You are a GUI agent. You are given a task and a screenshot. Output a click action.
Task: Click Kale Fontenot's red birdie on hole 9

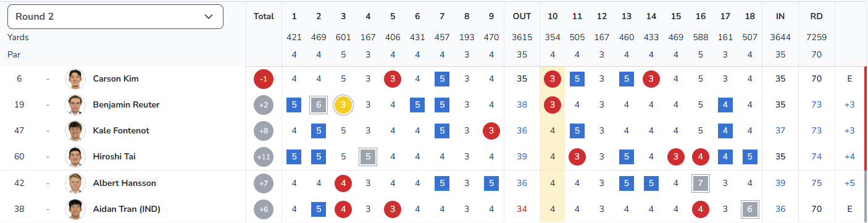[491, 131]
